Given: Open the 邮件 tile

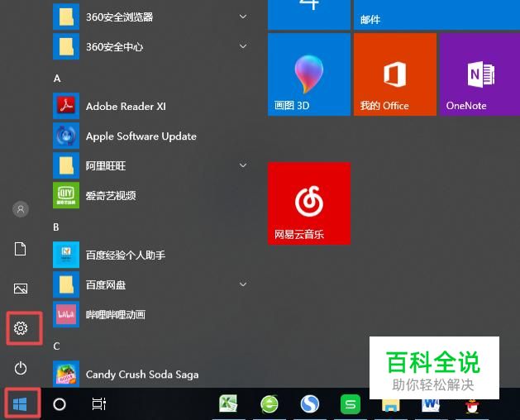Looking at the screenshot, I should pyautogui.click(x=437, y=15).
